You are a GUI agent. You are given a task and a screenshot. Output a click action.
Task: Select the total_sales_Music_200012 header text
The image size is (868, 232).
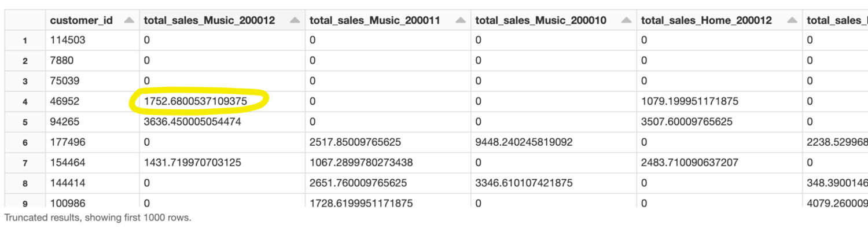(x=209, y=21)
